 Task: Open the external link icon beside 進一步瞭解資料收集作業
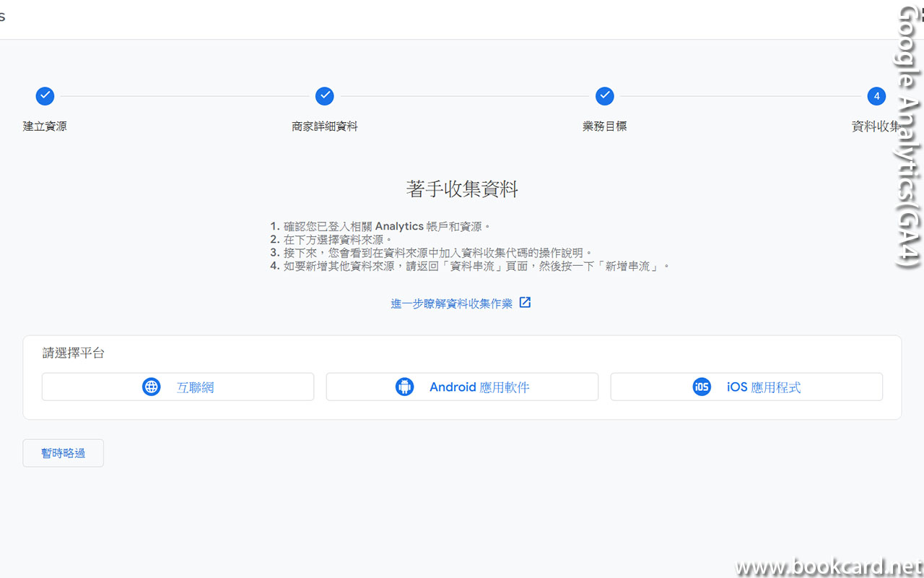(x=525, y=303)
